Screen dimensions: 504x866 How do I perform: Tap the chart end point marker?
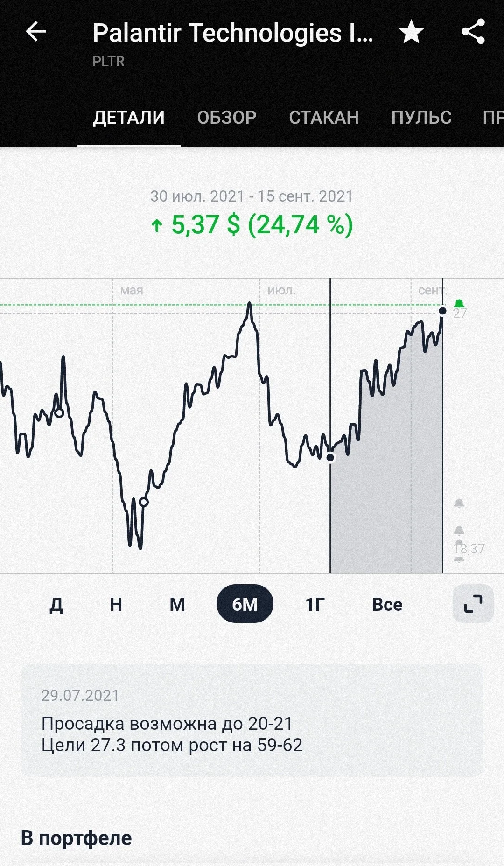tap(442, 311)
